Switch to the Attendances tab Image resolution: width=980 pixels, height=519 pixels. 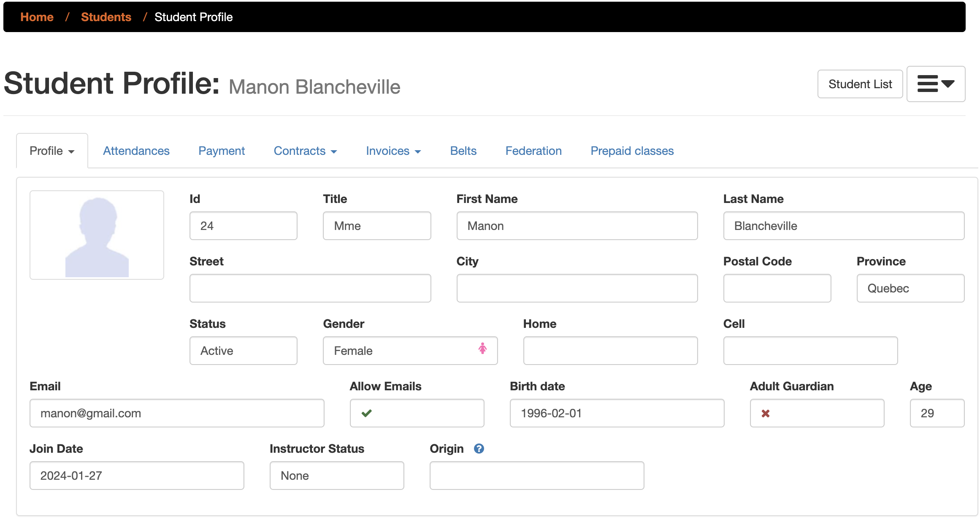click(x=136, y=151)
